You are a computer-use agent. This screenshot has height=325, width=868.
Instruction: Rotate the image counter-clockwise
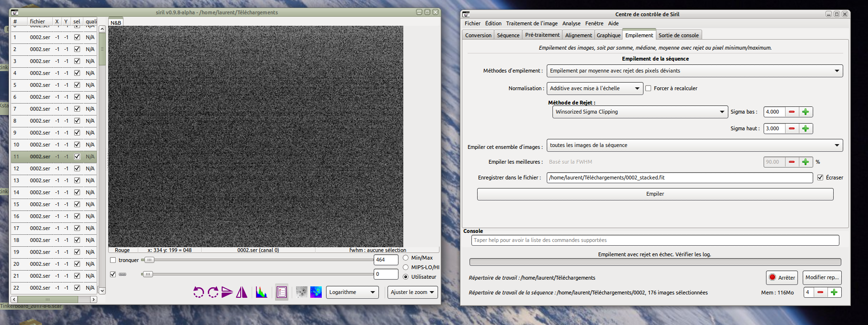point(199,292)
